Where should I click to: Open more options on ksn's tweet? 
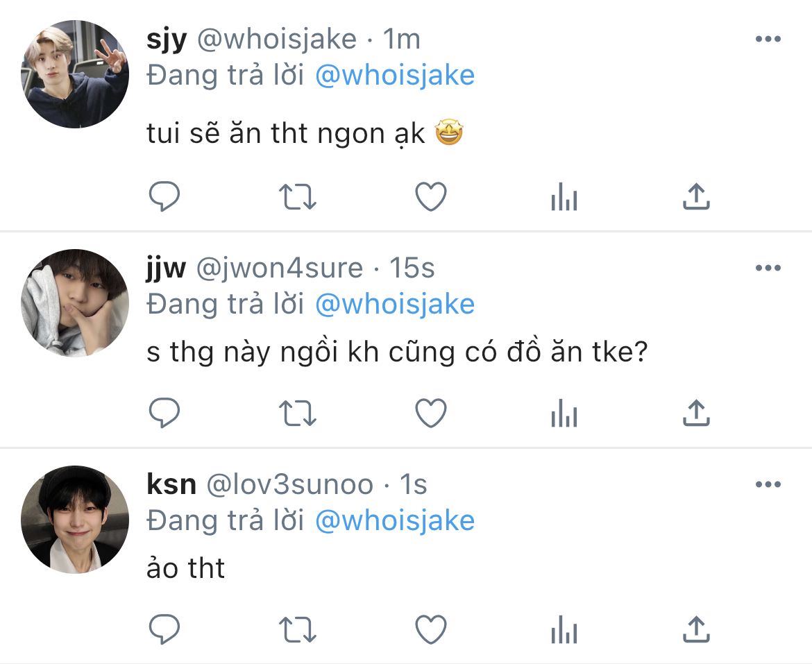click(x=768, y=484)
